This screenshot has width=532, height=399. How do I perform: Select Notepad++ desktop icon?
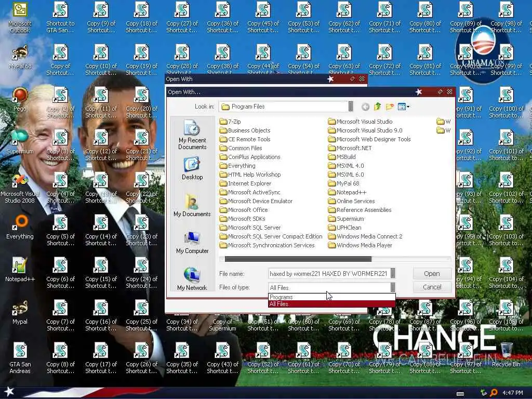click(x=20, y=270)
